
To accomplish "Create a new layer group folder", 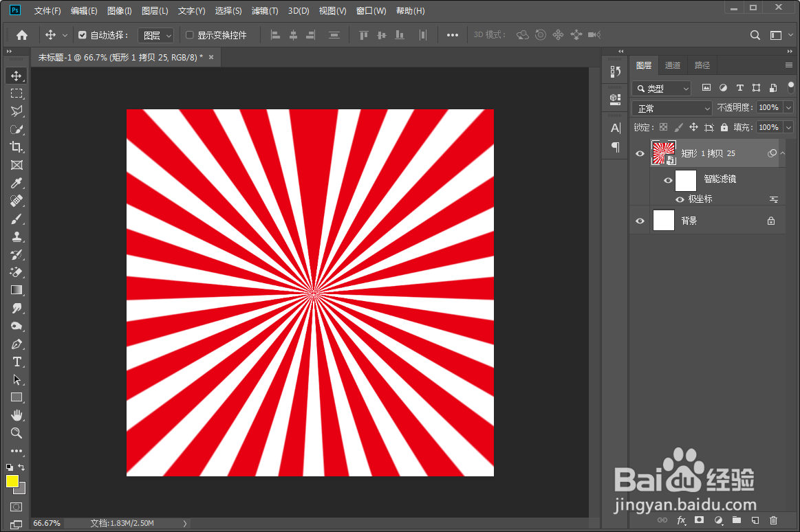I will (x=736, y=520).
